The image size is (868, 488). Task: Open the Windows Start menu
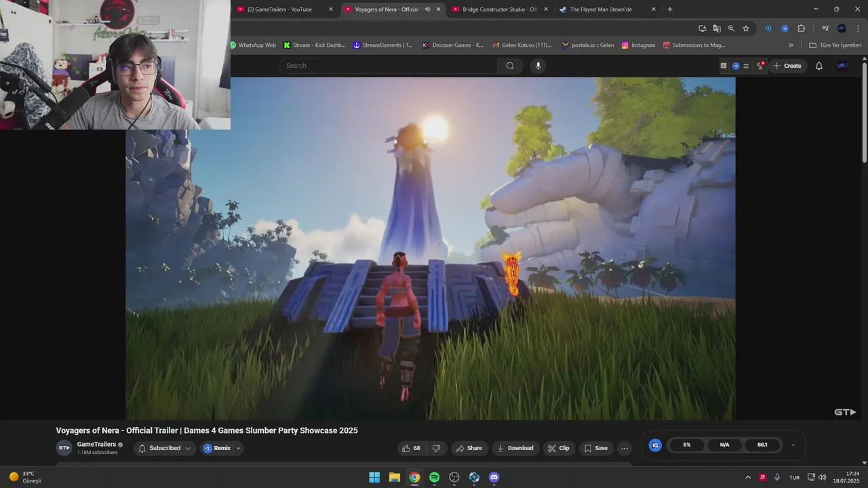pyautogui.click(x=374, y=477)
